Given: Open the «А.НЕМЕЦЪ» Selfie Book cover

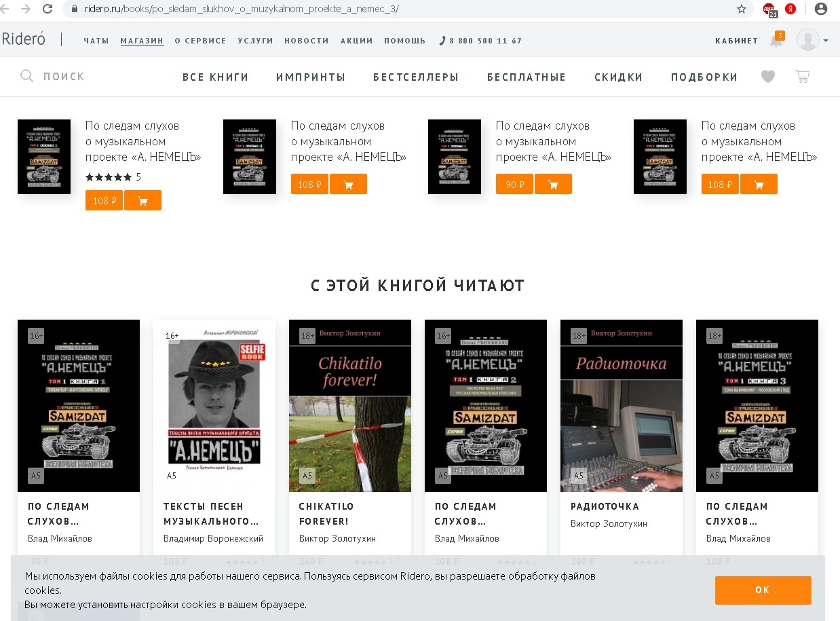Looking at the screenshot, I should coord(214,406).
